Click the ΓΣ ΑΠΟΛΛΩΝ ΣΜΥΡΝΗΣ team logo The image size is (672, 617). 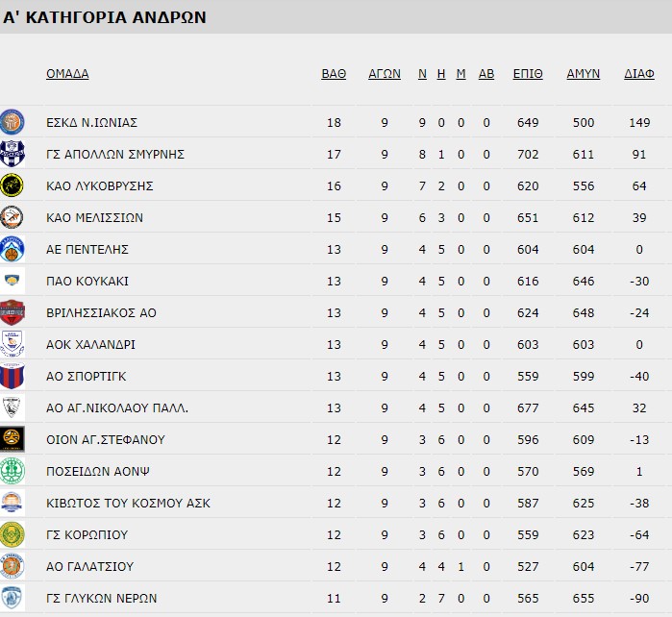(x=12, y=154)
